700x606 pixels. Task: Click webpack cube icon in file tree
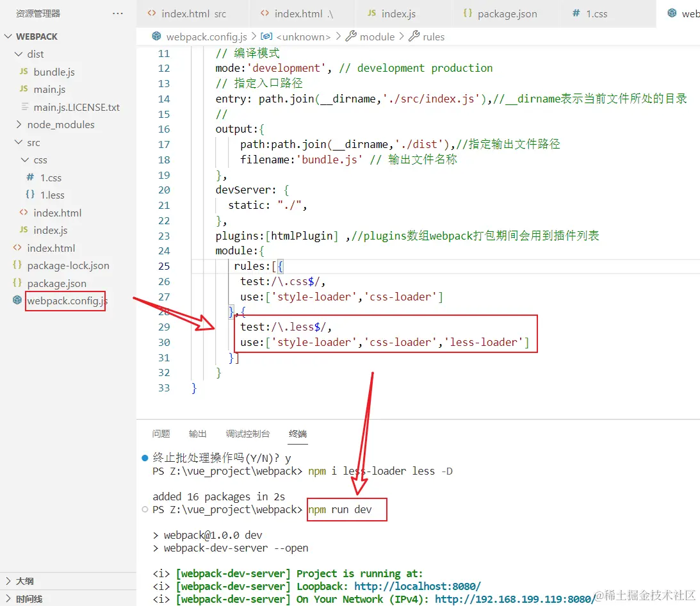coord(17,300)
